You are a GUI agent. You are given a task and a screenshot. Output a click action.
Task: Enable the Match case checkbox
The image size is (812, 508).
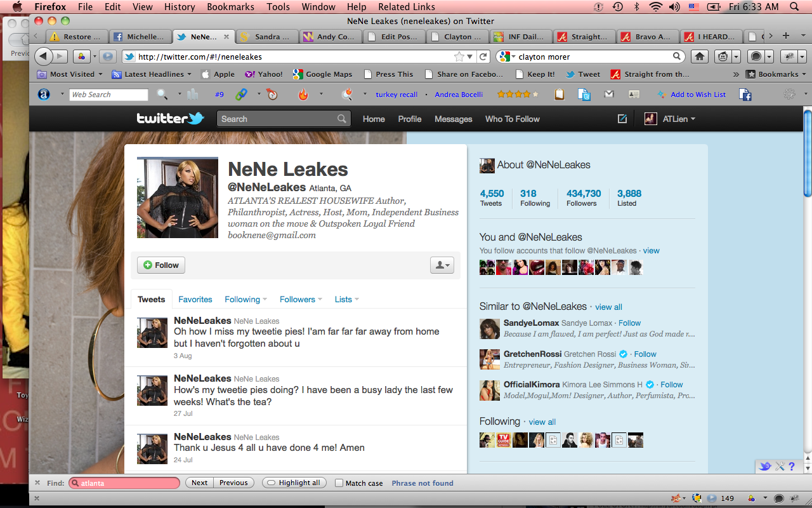click(x=339, y=483)
